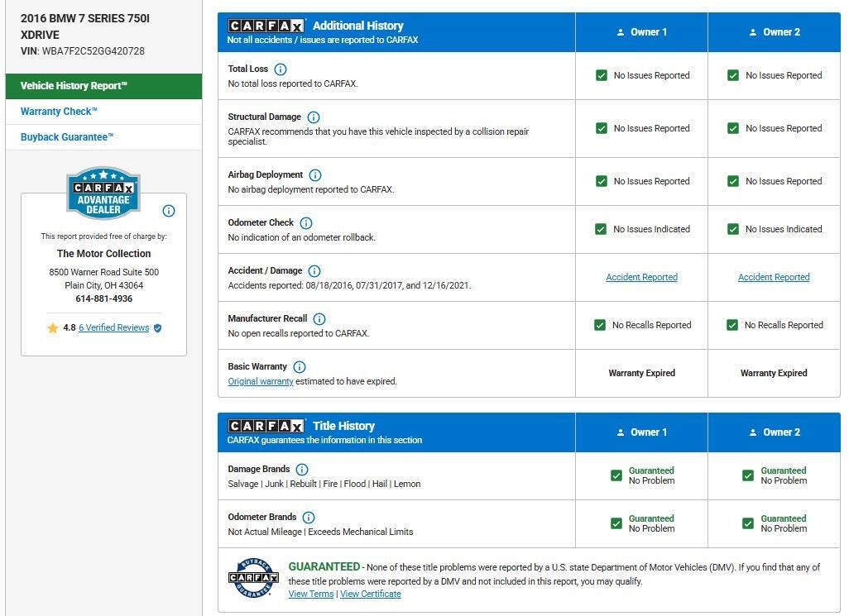Open Owner 2 Accident Reported link
This screenshot has width=849, height=616.
pos(774,278)
